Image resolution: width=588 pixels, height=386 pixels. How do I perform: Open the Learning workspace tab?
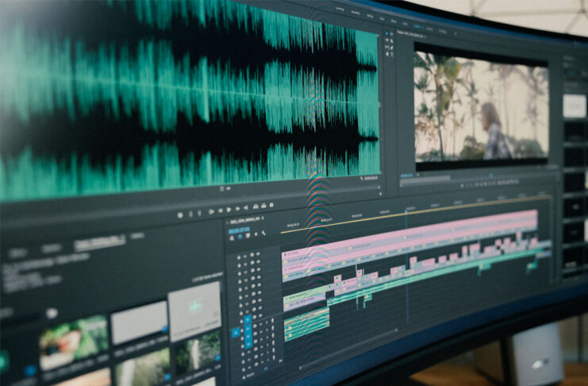point(340,9)
